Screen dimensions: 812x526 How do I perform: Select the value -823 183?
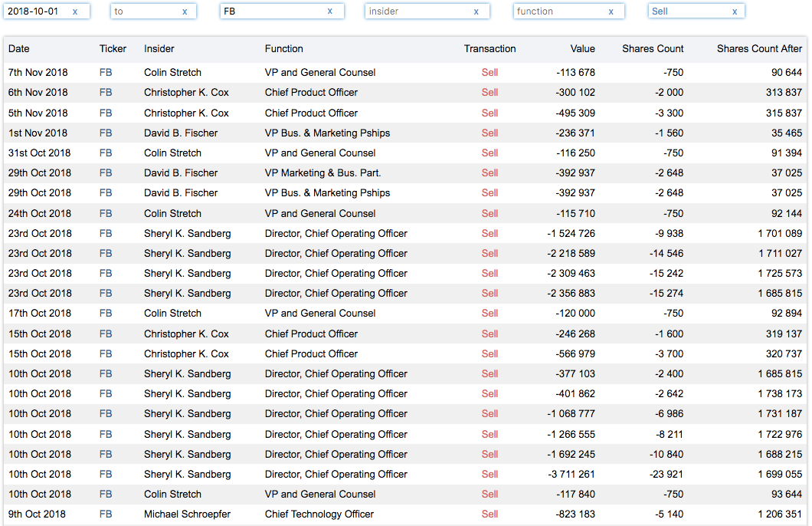575,514
